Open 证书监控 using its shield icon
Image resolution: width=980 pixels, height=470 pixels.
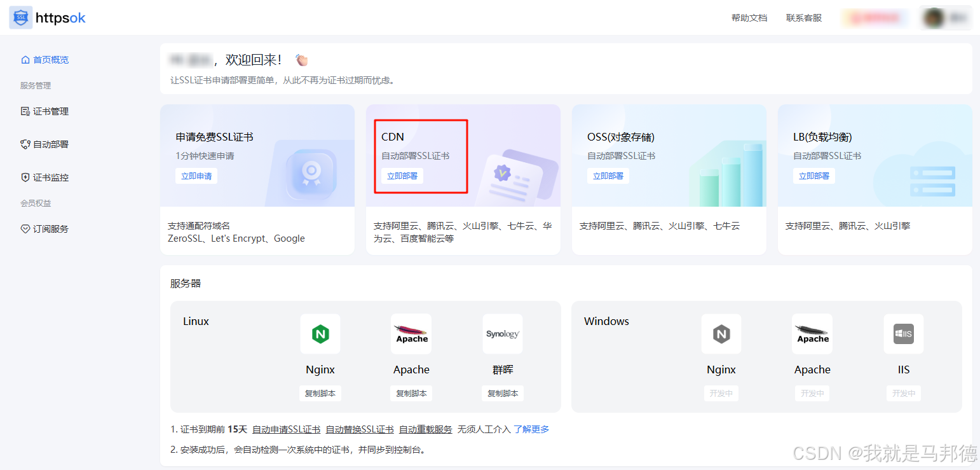[26, 177]
